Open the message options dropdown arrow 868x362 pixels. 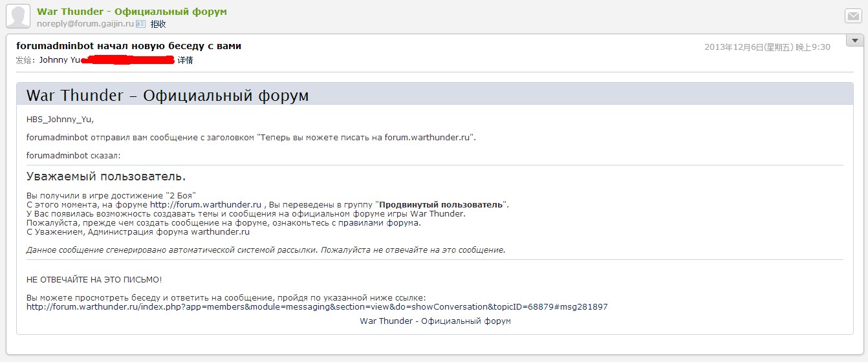[x=854, y=40]
